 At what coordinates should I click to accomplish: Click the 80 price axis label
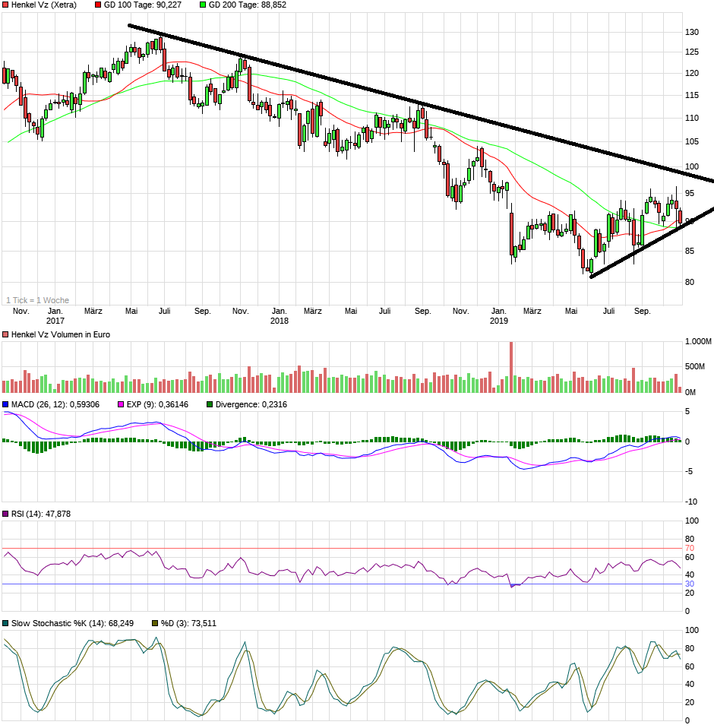[690, 282]
